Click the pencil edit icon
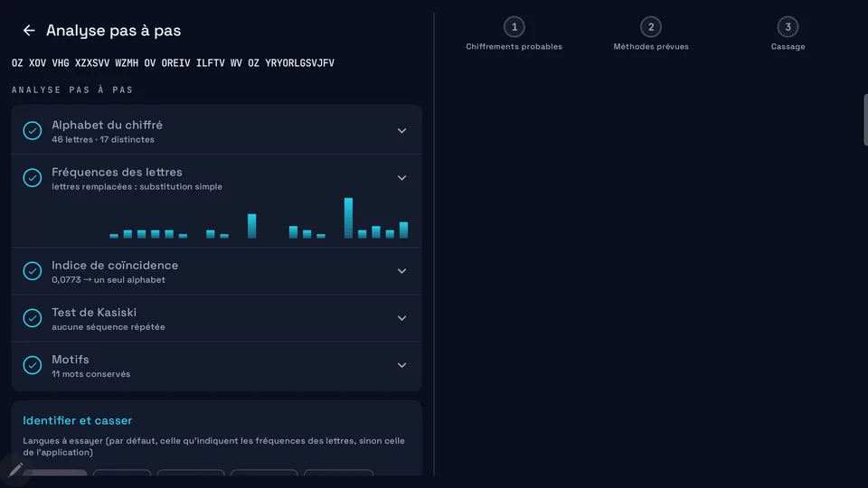Viewport: 868px width, 488px height. tap(15, 470)
